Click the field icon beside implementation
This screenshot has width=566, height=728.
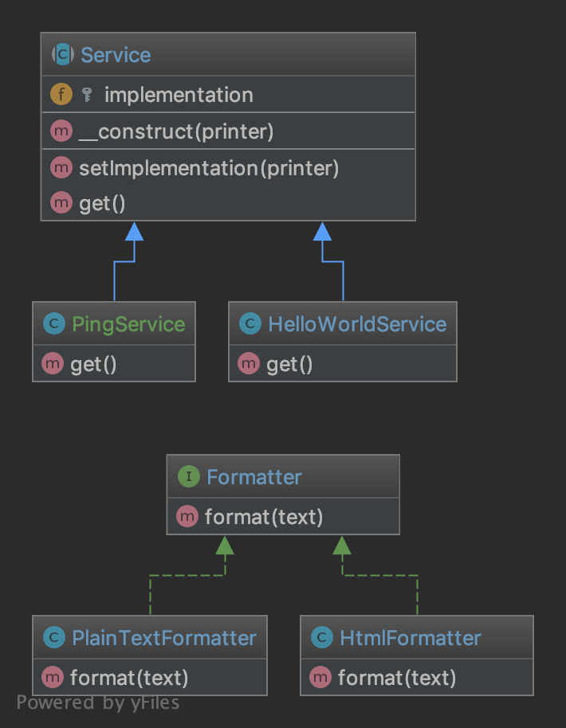coord(61,96)
